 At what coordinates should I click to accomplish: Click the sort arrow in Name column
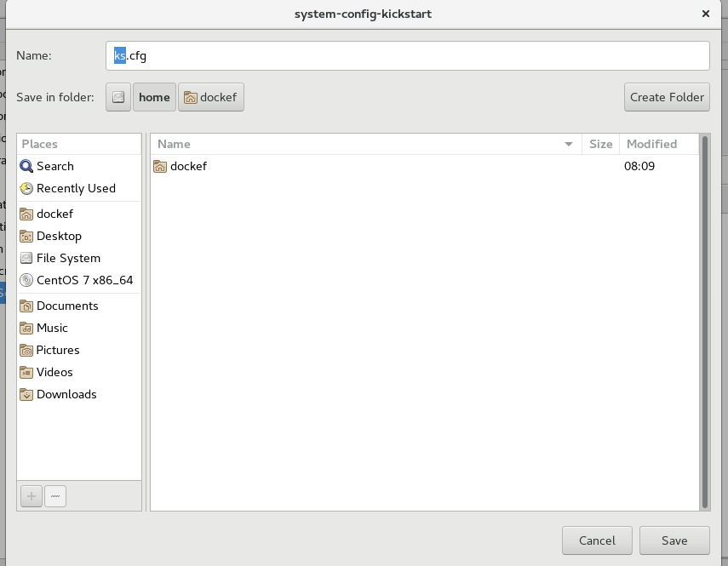[569, 145]
